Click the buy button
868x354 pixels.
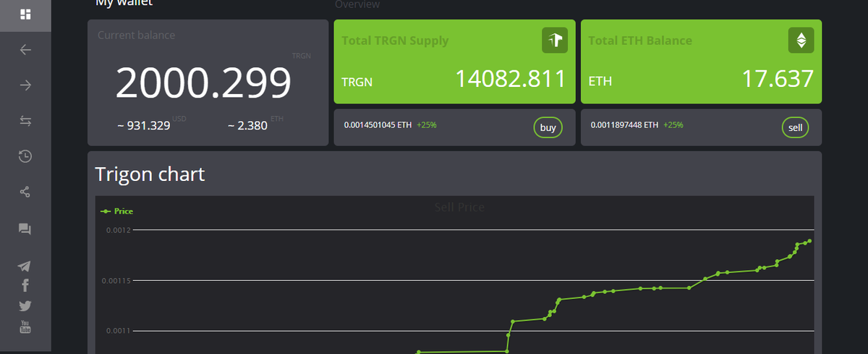548,127
